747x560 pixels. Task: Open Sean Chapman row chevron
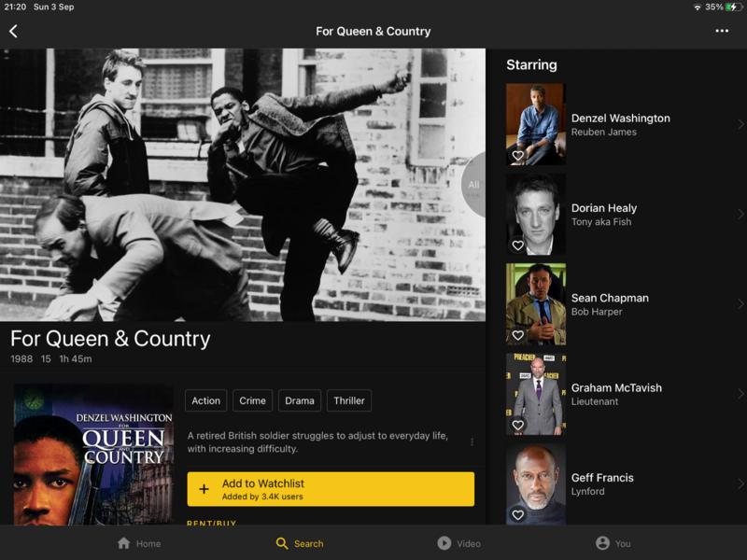click(740, 304)
